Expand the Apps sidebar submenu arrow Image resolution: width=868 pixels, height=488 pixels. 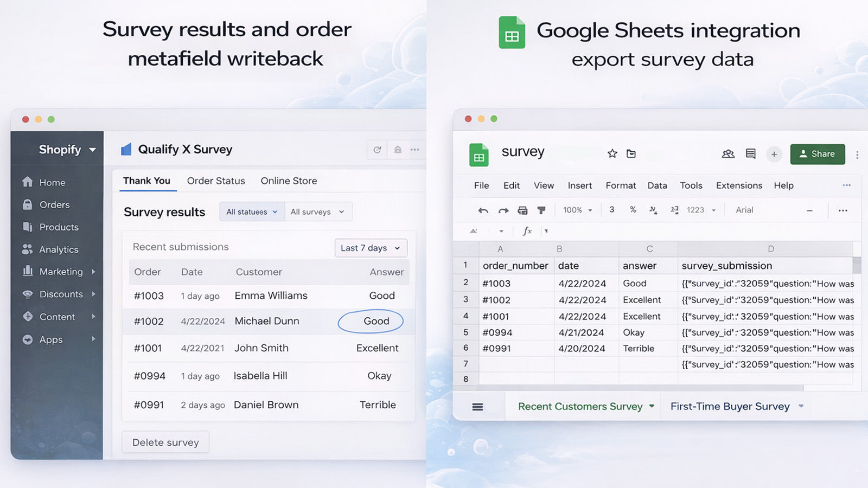click(x=93, y=339)
